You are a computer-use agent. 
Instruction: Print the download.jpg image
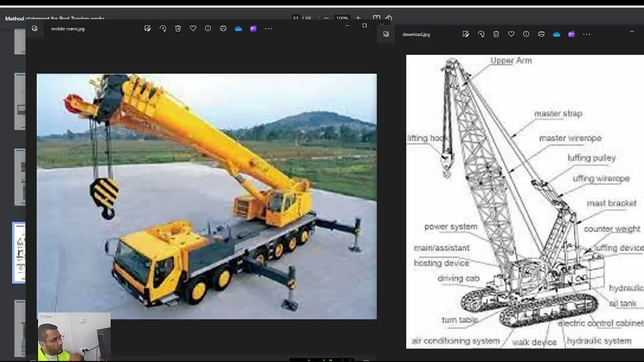(541, 34)
